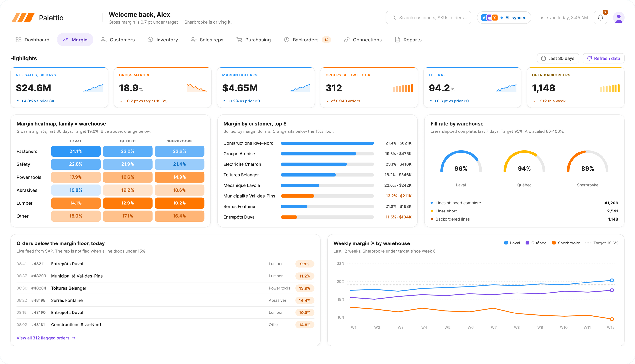The width and height of the screenshot is (635, 364).
Task: Click the W12 Laval data point
Action: coord(612,280)
